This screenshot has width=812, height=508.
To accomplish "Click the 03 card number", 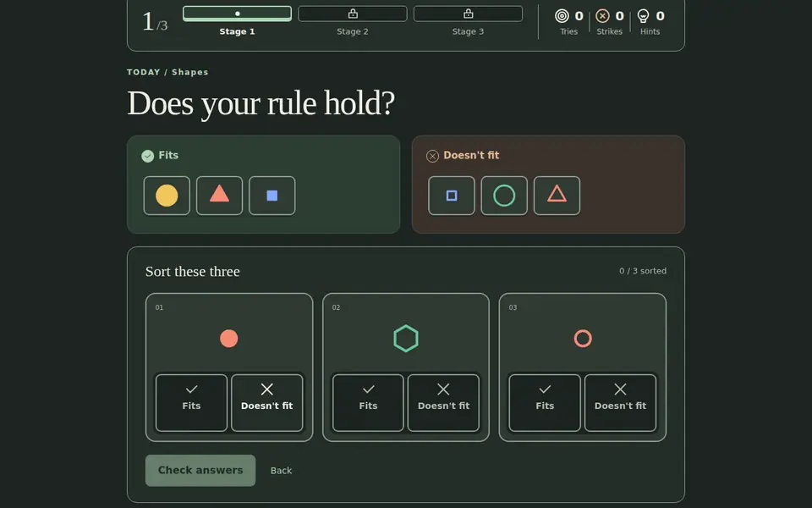I will (x=513, y=307).
